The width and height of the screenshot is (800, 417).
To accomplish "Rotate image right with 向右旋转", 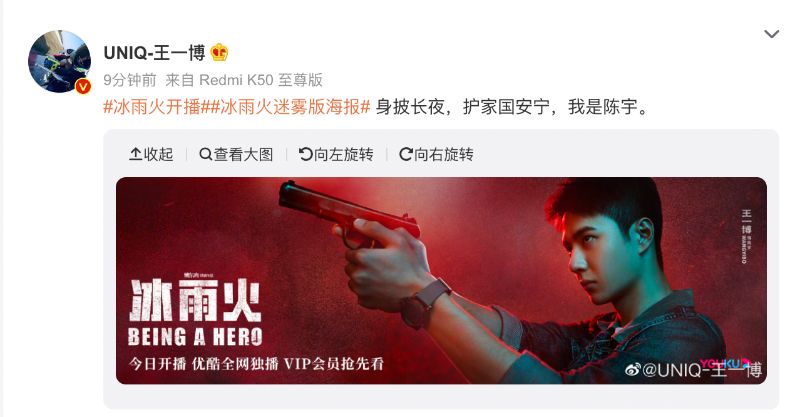I will [x=436, y=154].
